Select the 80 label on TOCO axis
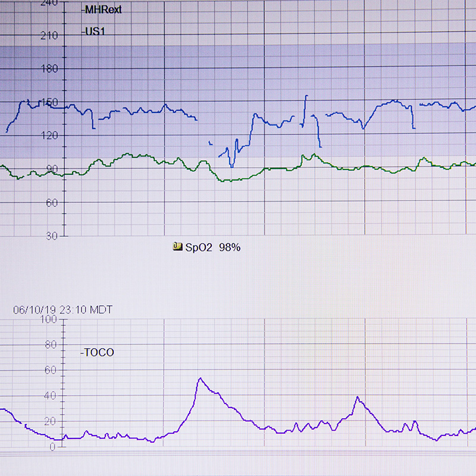 [50, 345]
